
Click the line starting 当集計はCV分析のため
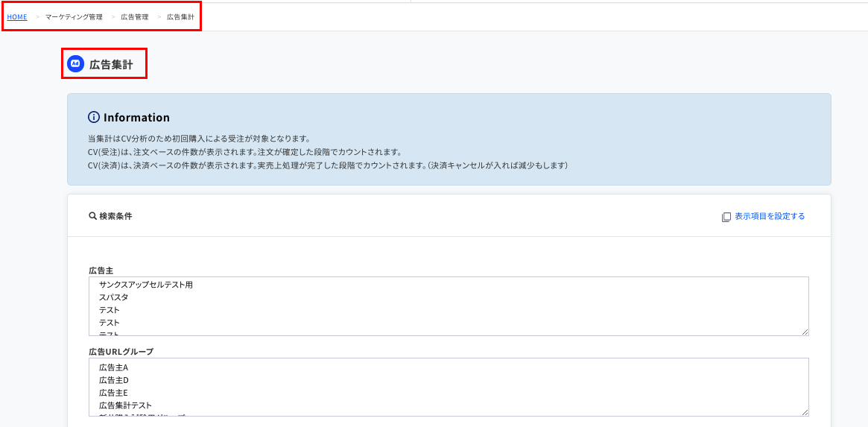coord(198,139)
